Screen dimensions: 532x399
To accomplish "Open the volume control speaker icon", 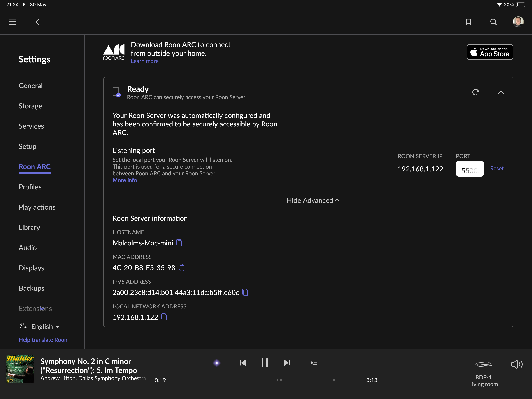I will pyautogui.click(x=517, y=364).
